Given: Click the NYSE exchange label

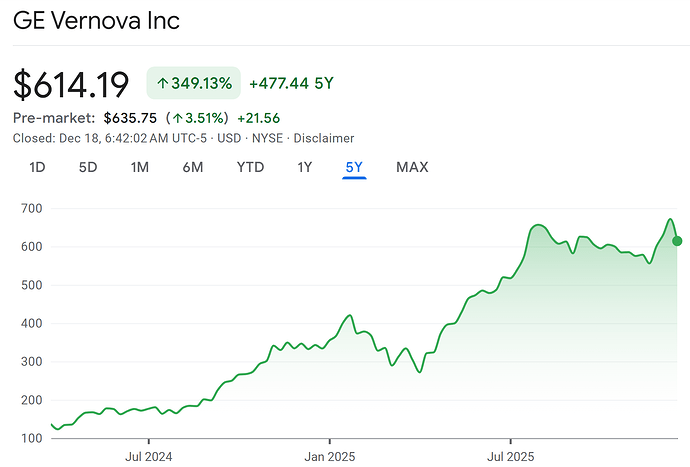Looking at the screenshot, I should [x=268, y=138].
